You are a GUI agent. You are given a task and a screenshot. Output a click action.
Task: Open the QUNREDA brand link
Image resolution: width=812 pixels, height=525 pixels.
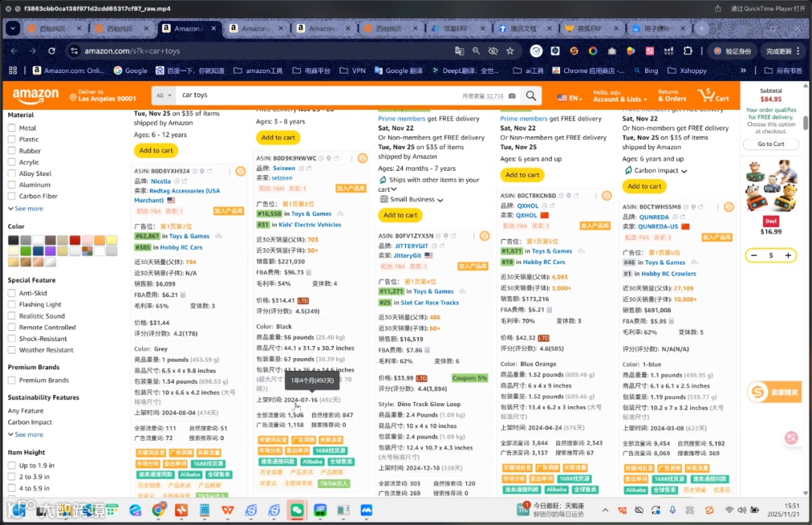point(654,217)
